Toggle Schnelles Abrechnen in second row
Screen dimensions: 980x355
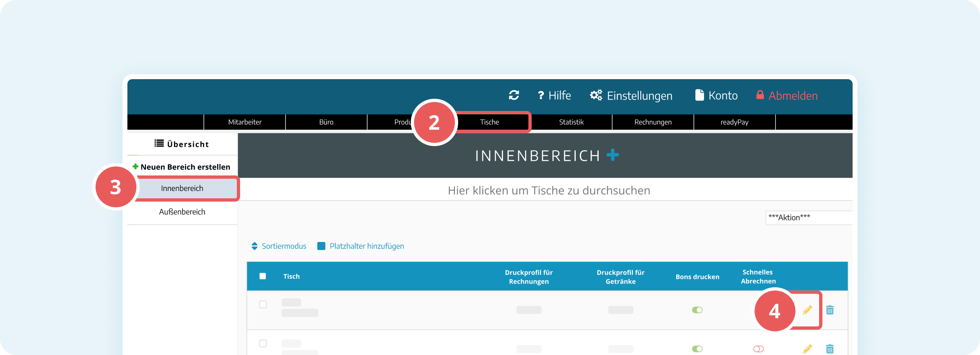(759, 349)
